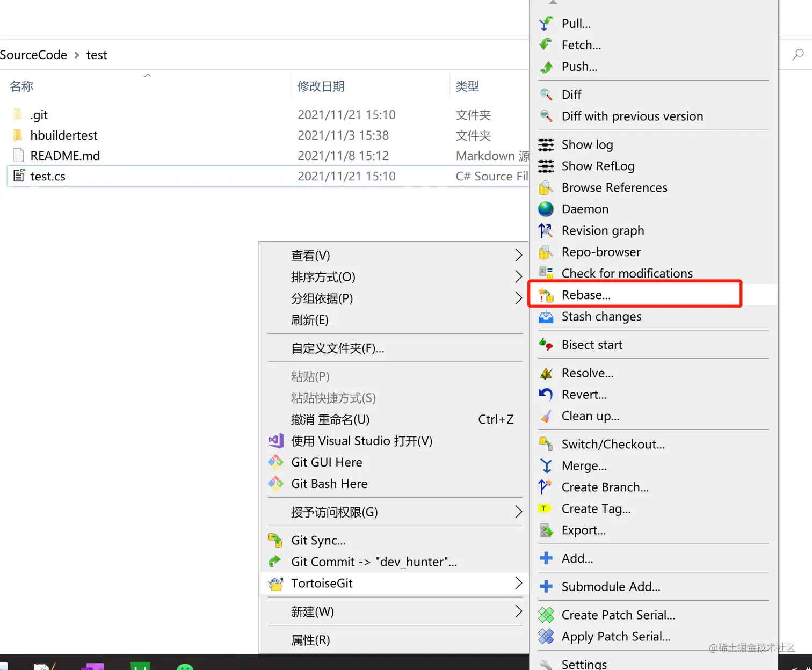
Task: Click test in breadcrumb path
Action: coord(97,55)
